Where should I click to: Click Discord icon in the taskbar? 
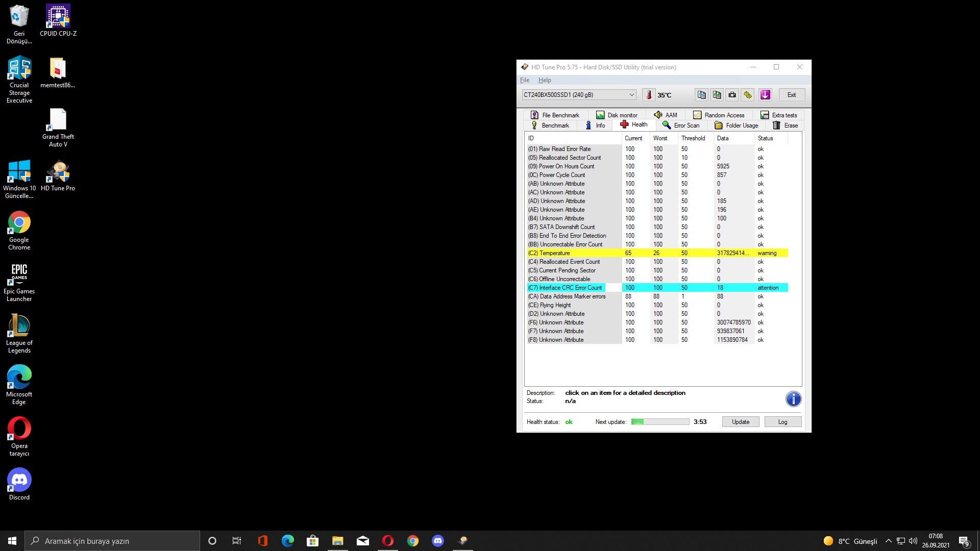coord(437,541)
